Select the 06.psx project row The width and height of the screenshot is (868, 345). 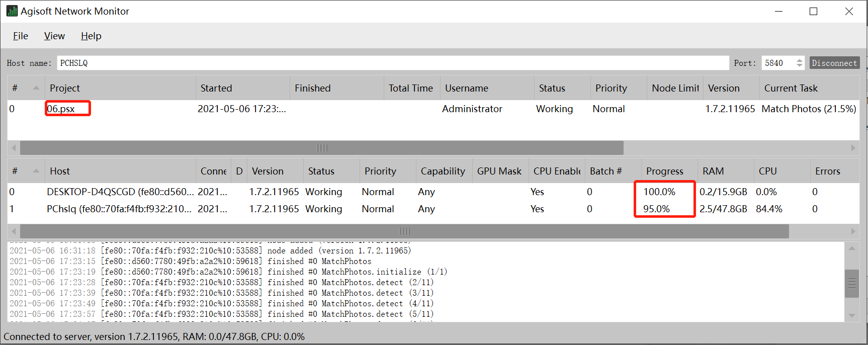[433, 109]
